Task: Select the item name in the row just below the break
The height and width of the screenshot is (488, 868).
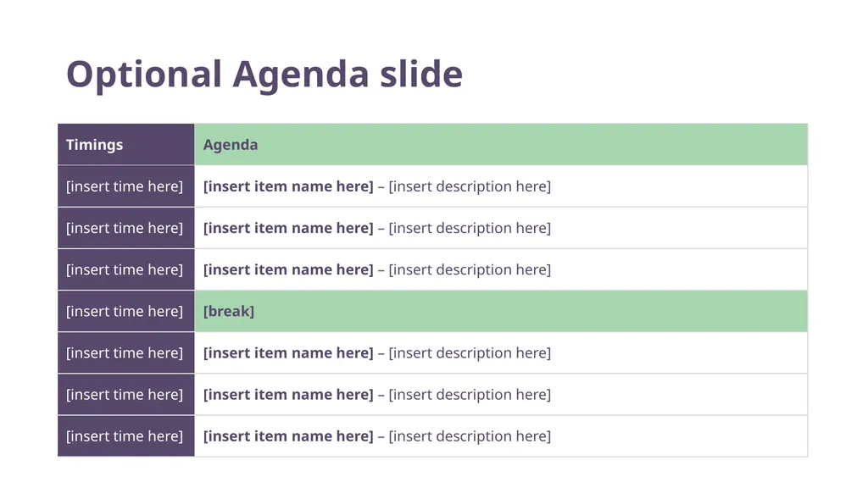Action: tap(288, 353)
